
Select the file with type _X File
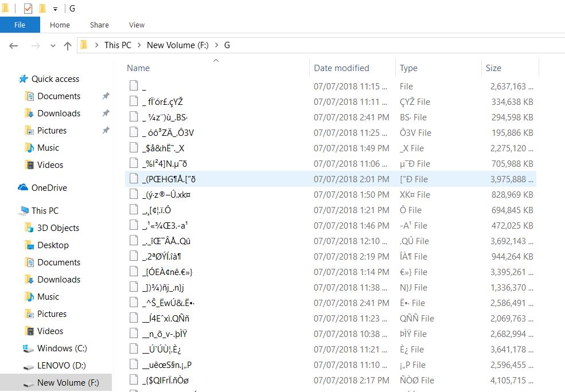click(330, 148)
